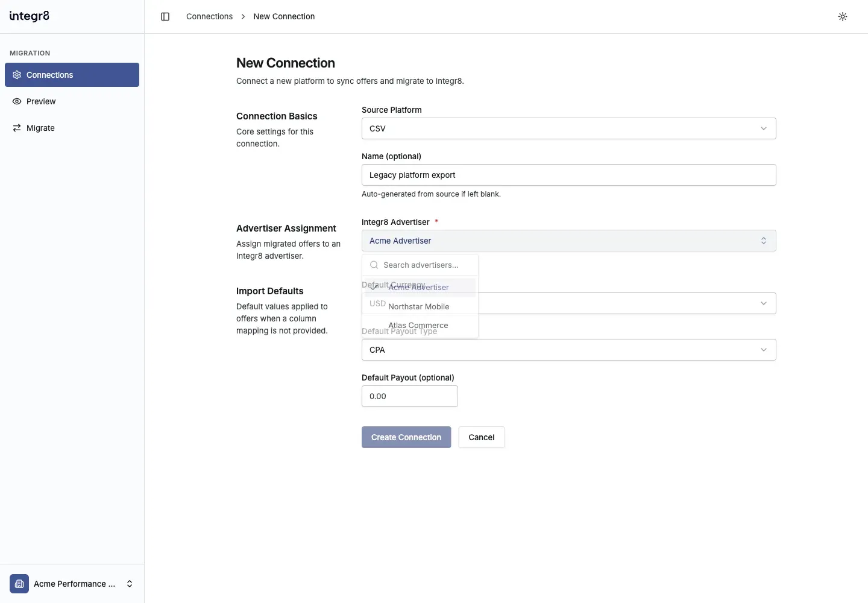This screenshot has width=868, height=603.
Task: Click the Migrate arrows icon
Action: [17, 128]
